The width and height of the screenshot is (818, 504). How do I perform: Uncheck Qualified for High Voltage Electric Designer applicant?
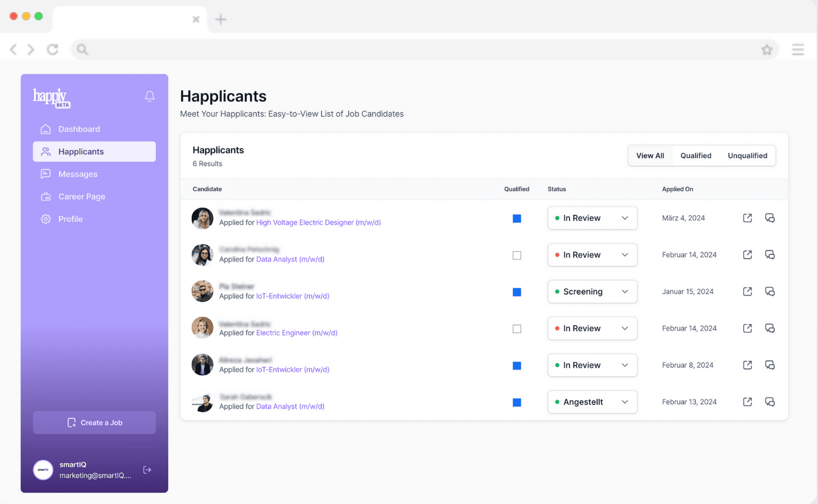[517, 219]
